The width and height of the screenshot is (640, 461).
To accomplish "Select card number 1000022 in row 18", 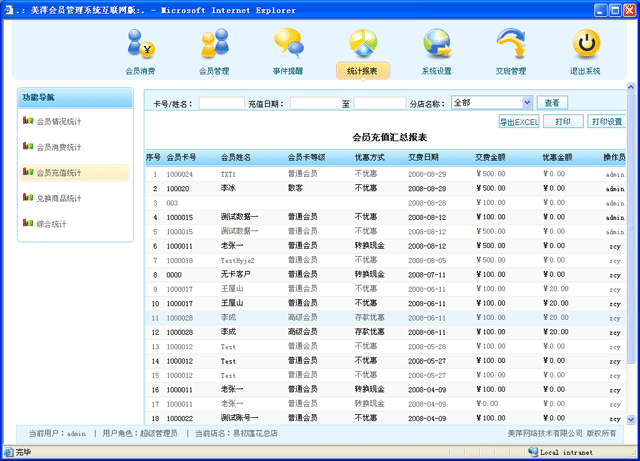I will pyautogui.click(x=180, y=419).
